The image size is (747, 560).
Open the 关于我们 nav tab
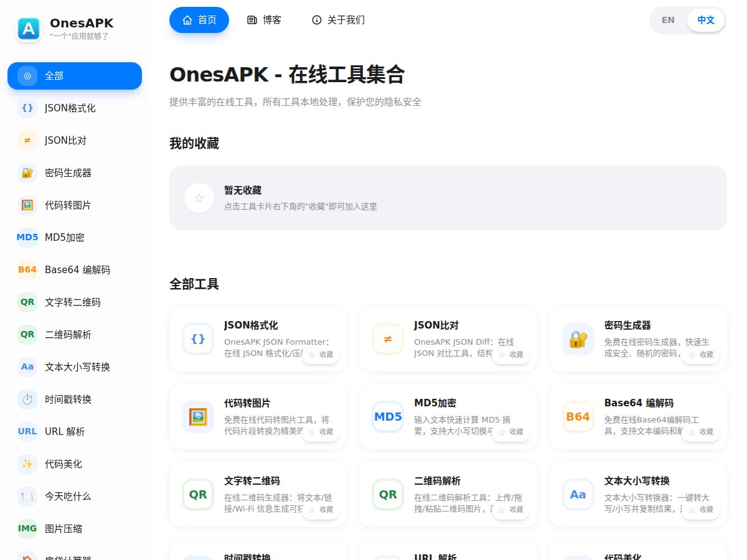338,20
